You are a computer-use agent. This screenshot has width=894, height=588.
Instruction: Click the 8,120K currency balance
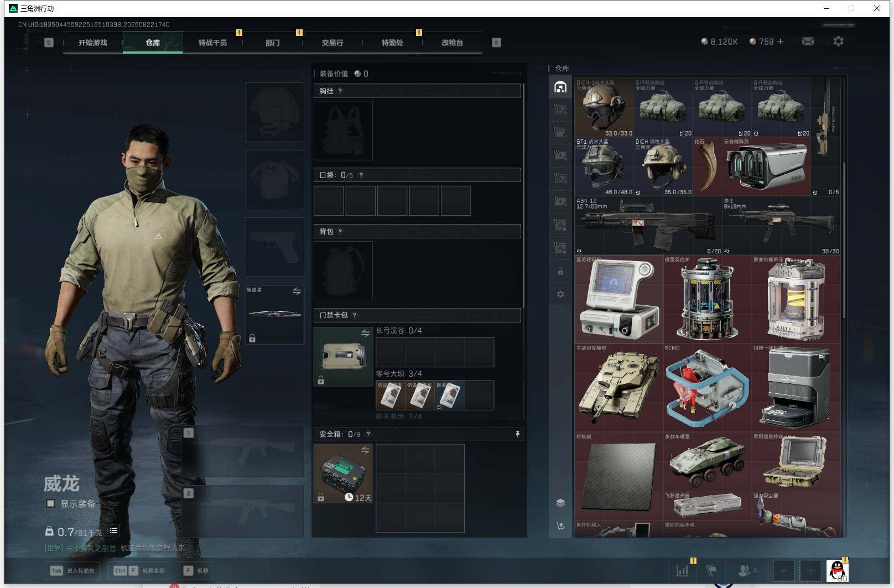pyautogui.click(x=719, y=41)
